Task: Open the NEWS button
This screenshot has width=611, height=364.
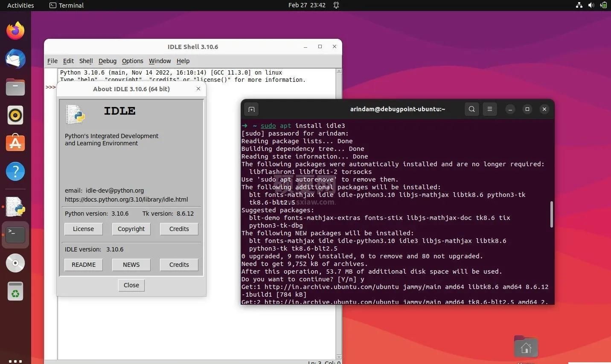Action: click(131, 265)
